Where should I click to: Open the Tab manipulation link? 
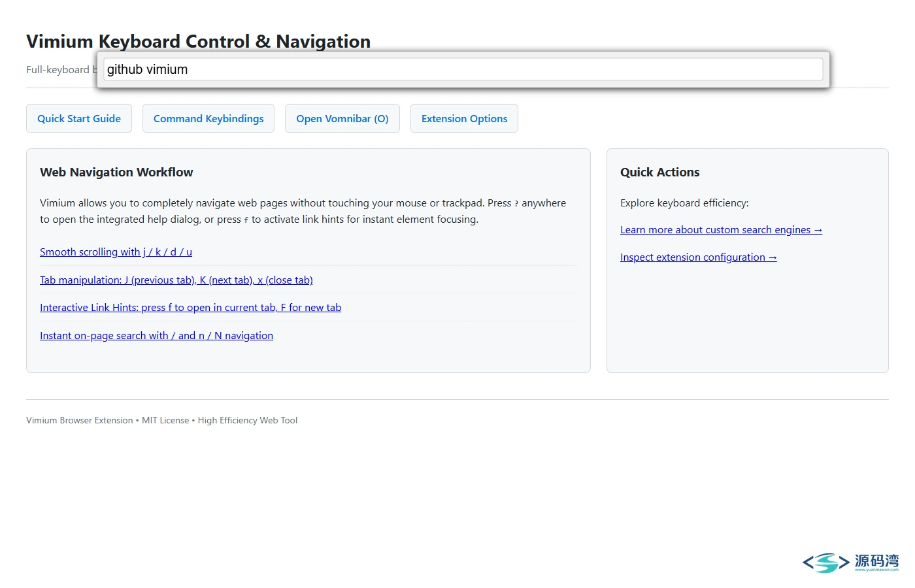tap(176, 280)
